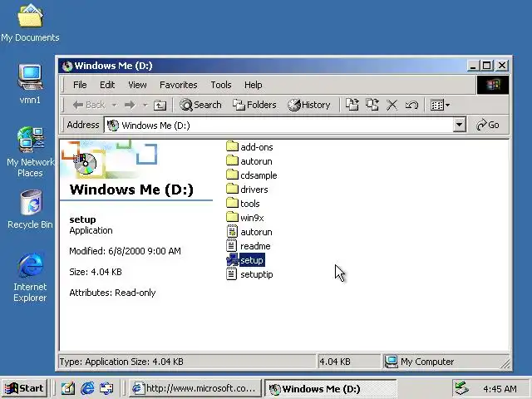Open the add-ons folder
This screenshot has height=399, width=532.
[x=249, y=147]
